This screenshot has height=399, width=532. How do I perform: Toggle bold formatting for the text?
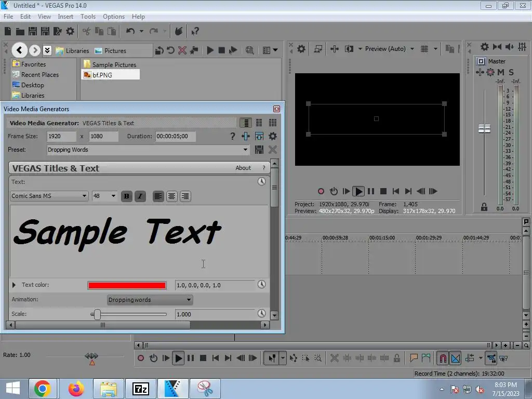pos(127,196)
